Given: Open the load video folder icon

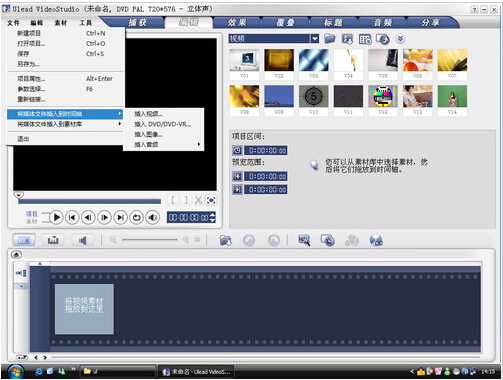Looking at the screenshot, I should (x=330, y=39).
